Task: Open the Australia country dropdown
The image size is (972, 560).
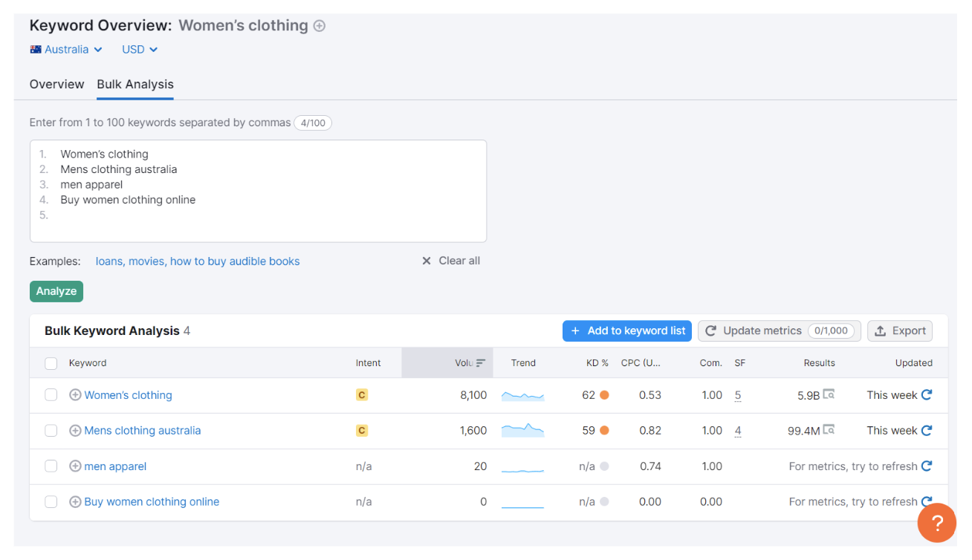Action: (x=66, y=49)
